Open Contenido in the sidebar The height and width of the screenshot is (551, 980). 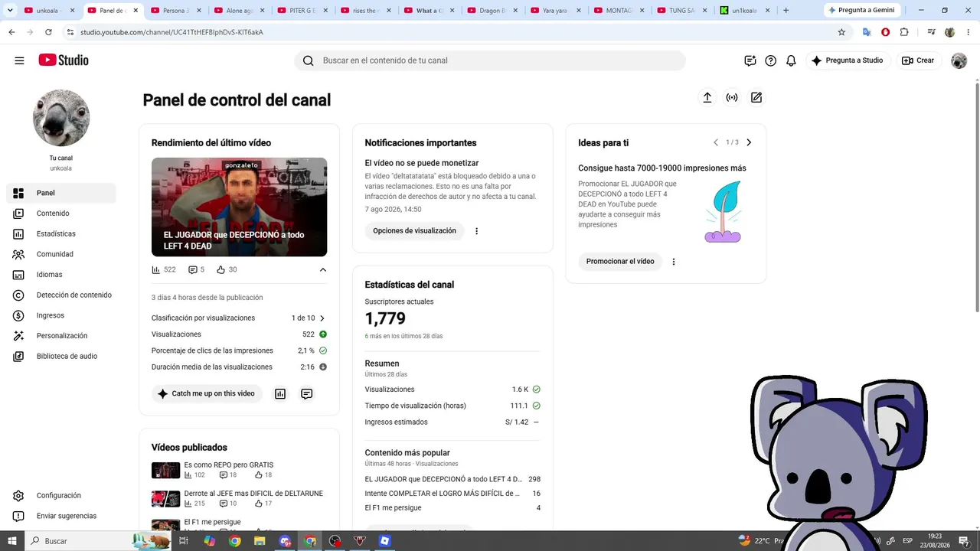pos(61,214)
